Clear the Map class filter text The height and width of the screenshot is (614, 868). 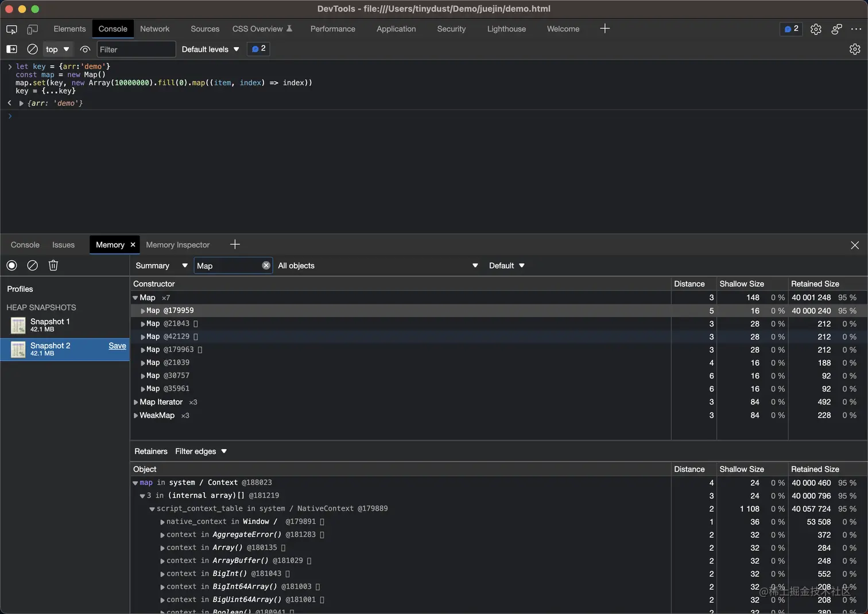[x=266, y=265]
